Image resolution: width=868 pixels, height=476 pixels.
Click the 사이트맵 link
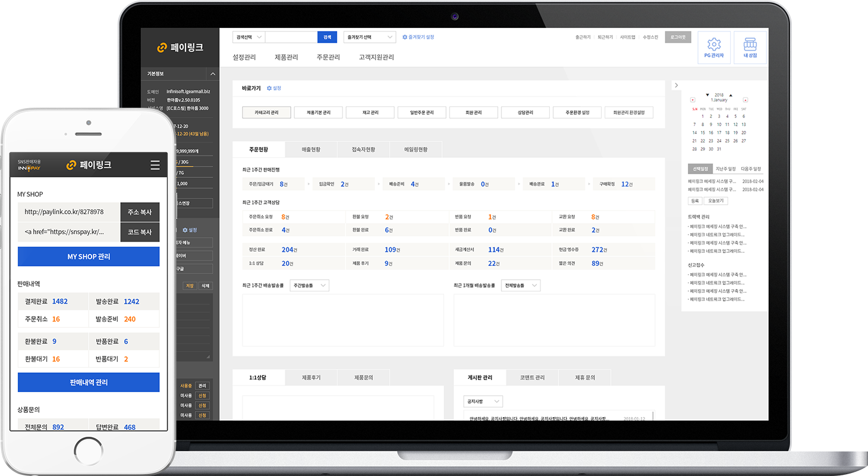pos(628,37)
